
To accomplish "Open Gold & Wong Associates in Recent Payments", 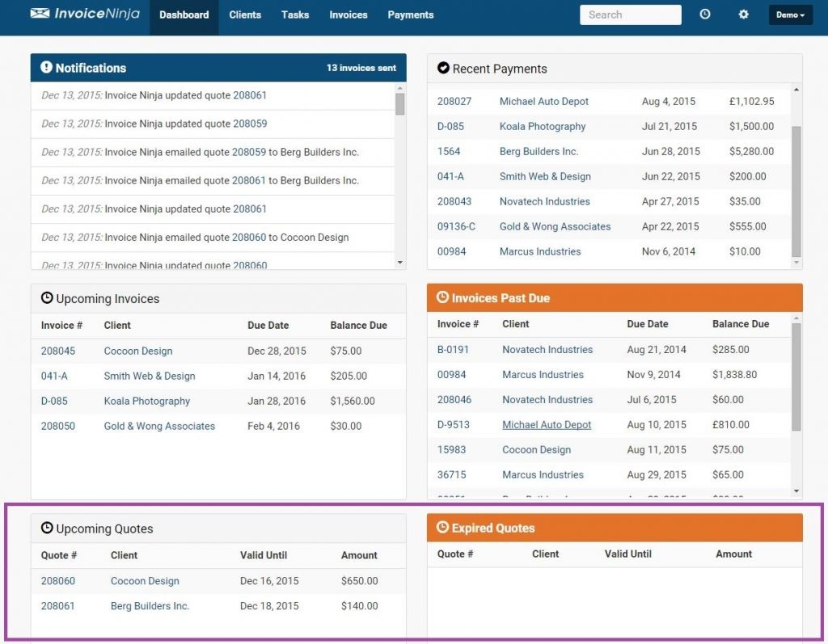I will pos(555,226).
